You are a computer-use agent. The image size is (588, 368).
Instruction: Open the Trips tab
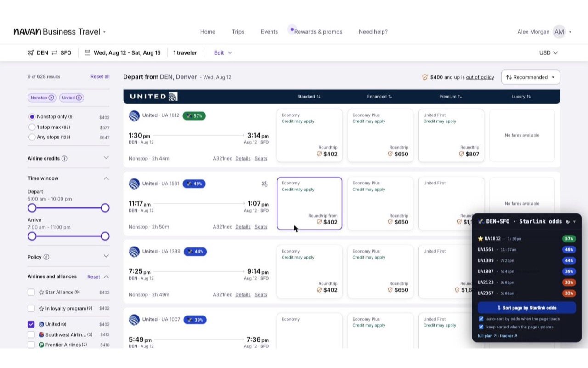[x=238, y=32]
